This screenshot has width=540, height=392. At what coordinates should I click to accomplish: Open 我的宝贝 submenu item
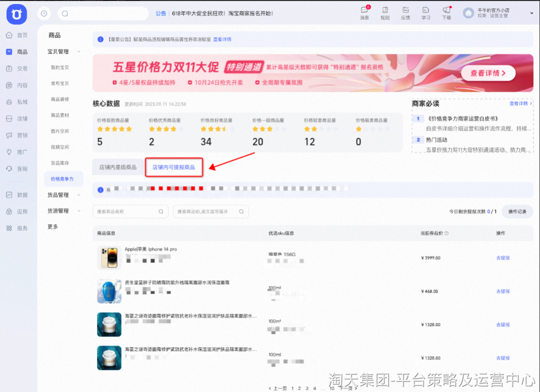tap(60, 68)
